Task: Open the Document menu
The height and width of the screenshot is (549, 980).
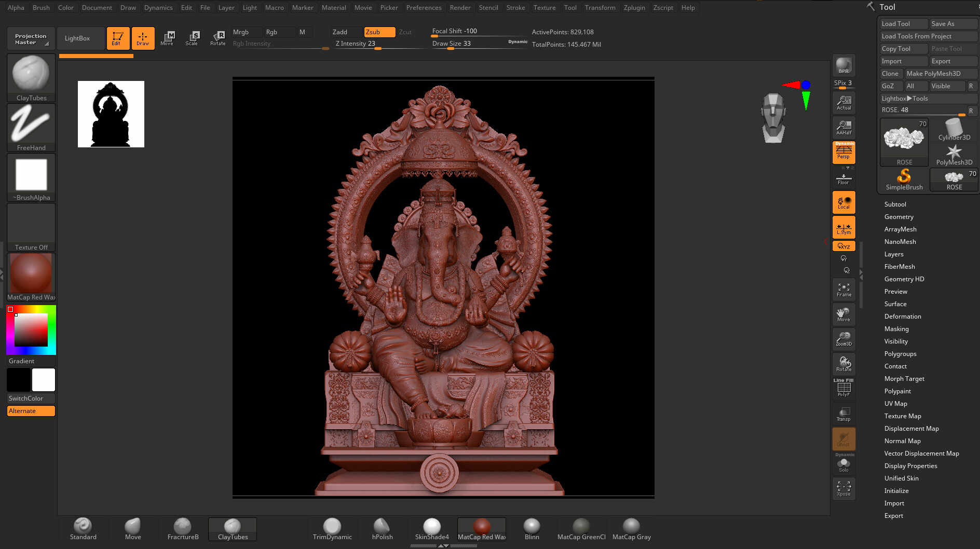Action: [x=97, y=7]
